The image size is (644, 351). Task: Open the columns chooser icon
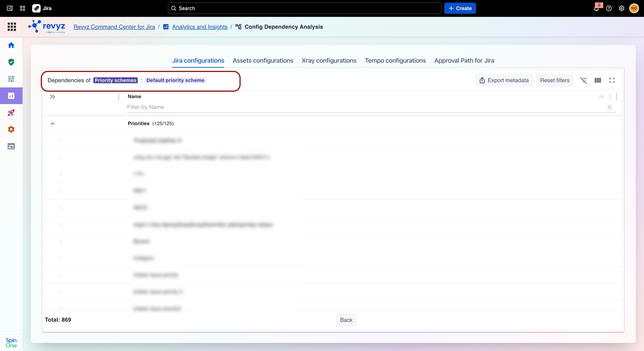[598, 80]
